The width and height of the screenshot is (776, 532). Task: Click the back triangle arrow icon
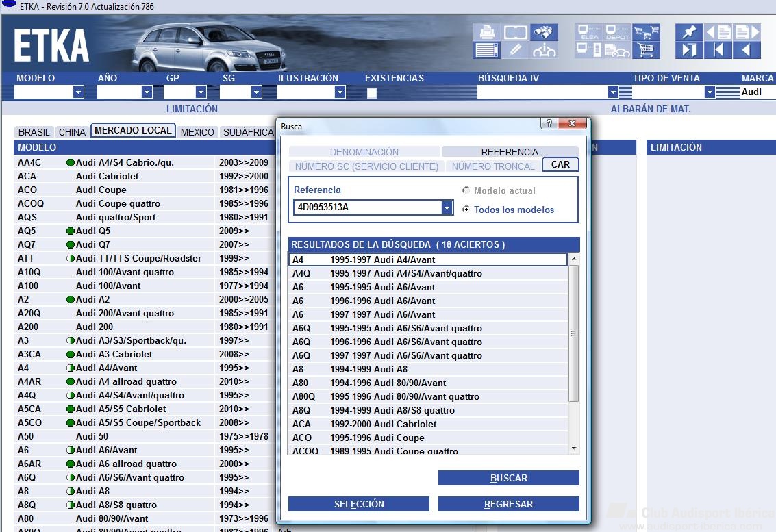(x=747, y=50)
